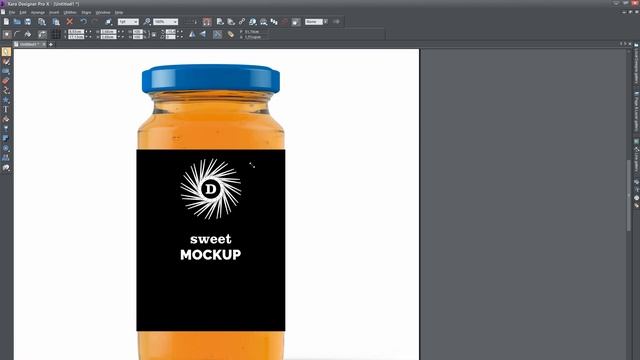Flip selection vertically
This screenshot has width=640, height=360.
[203, 35]
